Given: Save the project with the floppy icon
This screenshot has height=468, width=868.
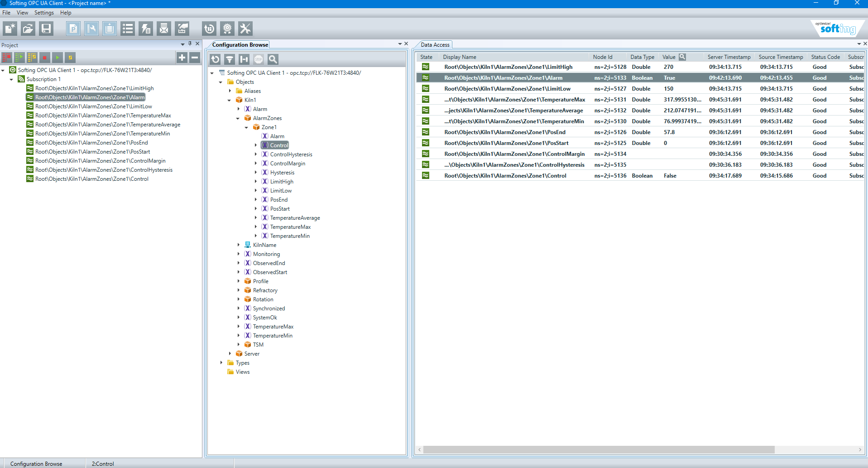Looking at the screenshot, I should point(46,29).
